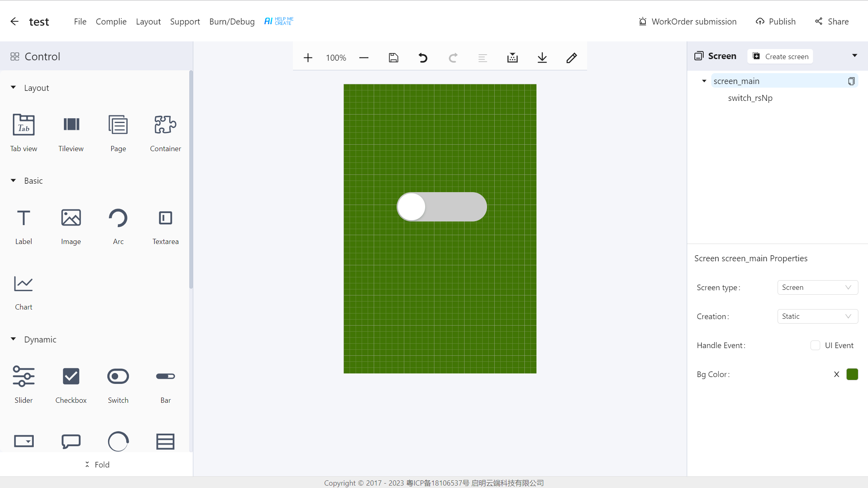The height and width of the screenshot is (488, 868).
Task: Pick the Tab view control
Action: (x=24, y=133)
